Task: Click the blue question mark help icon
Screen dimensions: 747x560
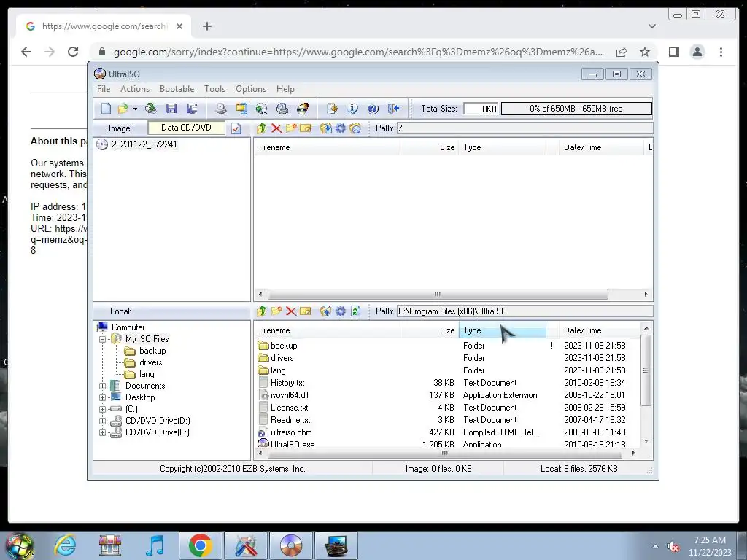Action: click(373, 109)
